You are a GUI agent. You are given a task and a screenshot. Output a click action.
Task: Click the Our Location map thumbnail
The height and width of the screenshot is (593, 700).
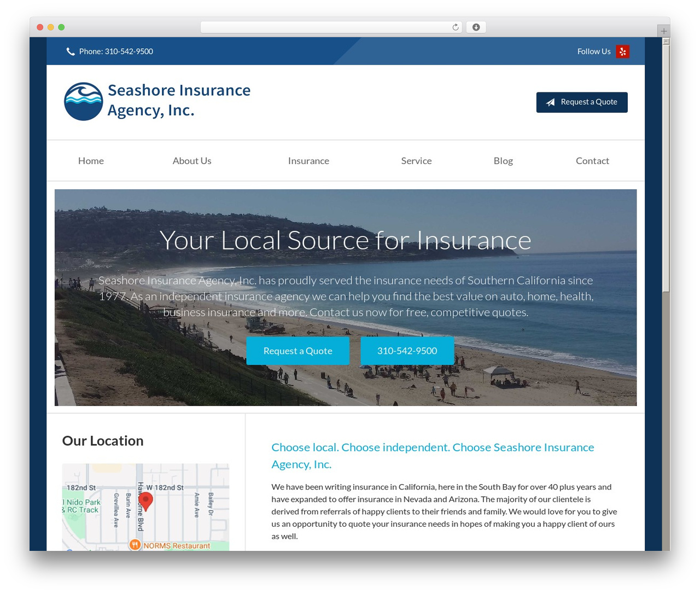coord(145,507)
